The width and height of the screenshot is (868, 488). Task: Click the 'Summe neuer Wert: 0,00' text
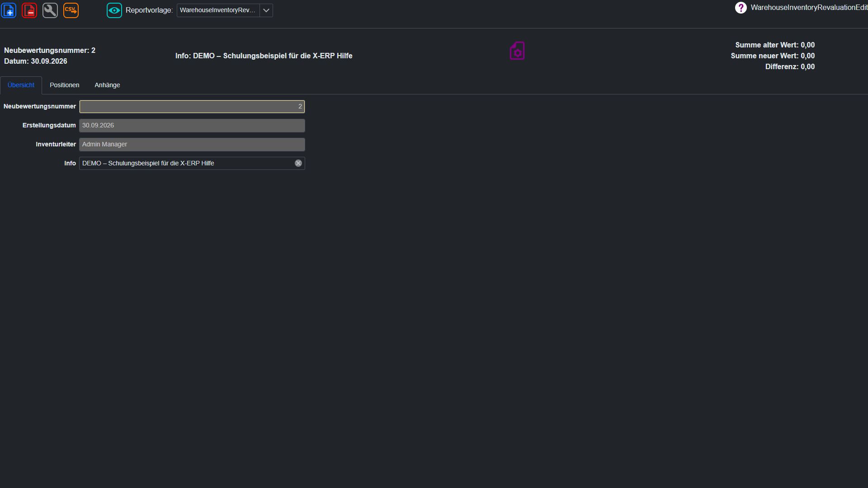click(x=773, y=56)
